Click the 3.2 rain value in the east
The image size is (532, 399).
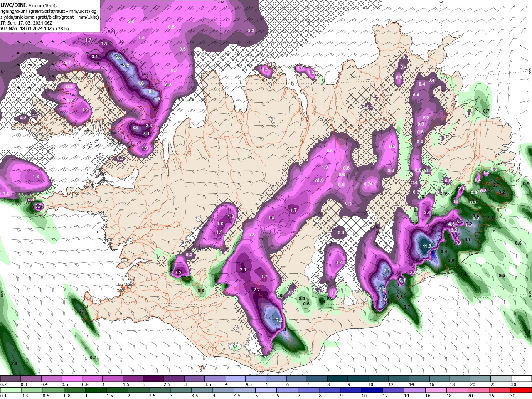pos(501,192)
